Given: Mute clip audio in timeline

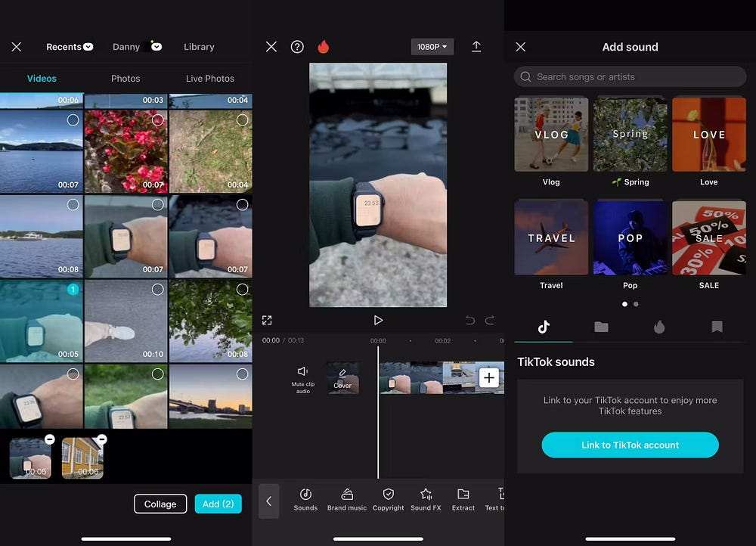Looking at the screenshot, I should point(303,379).
